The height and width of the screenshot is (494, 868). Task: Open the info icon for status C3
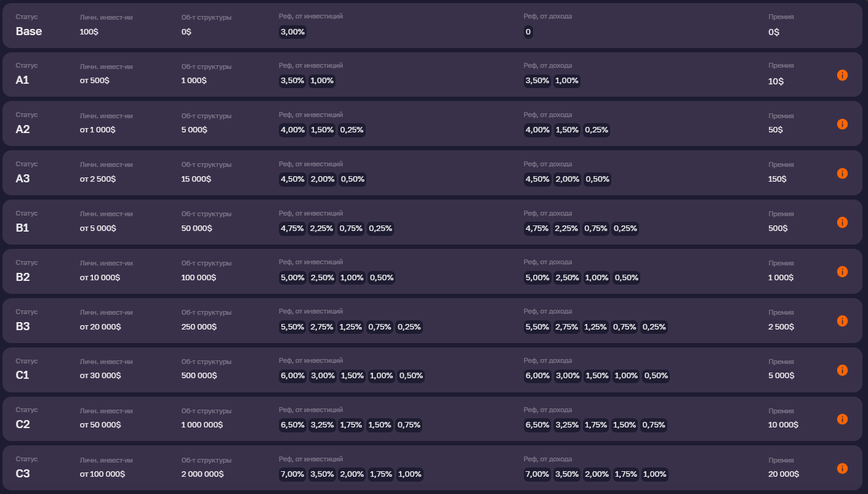(x=842, y=468)
